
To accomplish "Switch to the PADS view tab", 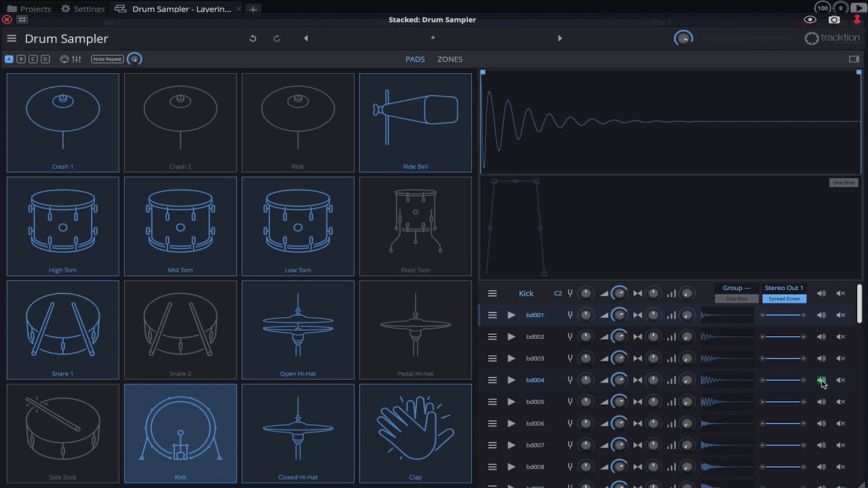I will pyautogui.click(x=415, y=59).
